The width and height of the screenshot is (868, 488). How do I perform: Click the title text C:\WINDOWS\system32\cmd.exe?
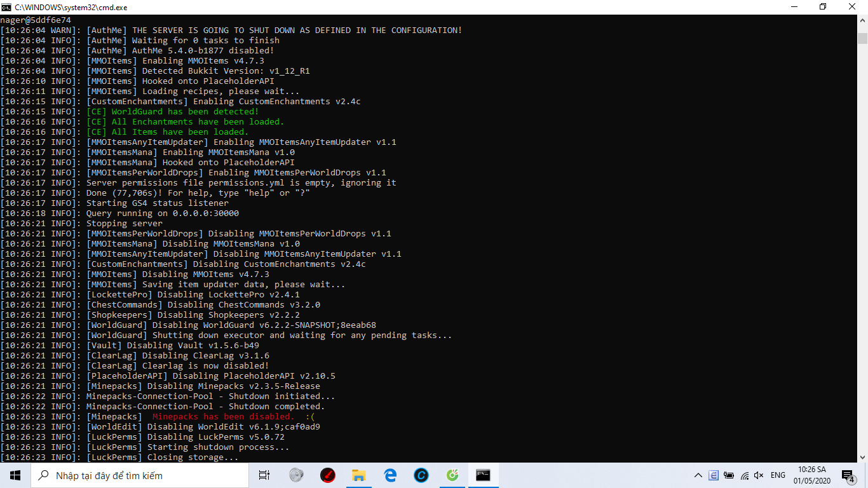71,7
